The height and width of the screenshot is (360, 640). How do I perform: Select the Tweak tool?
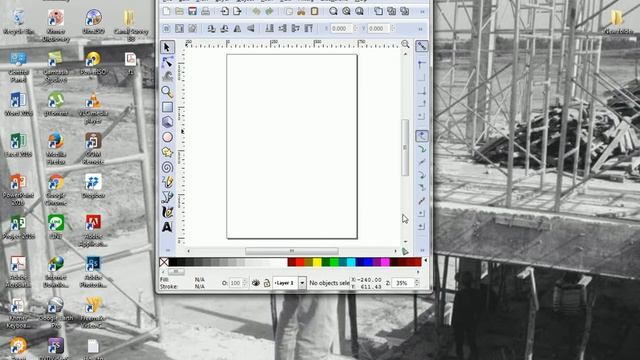[x=167, y=76]
